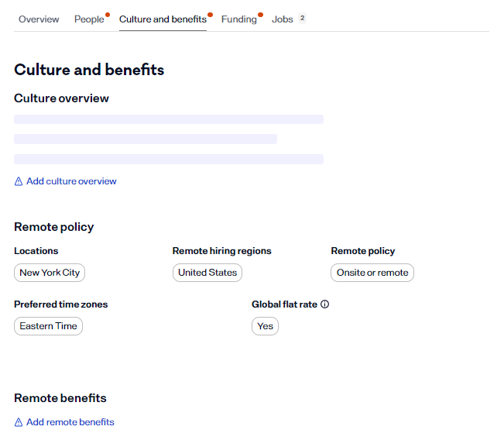Click the warning icon beside Add remote benefits

coord(19,422)
